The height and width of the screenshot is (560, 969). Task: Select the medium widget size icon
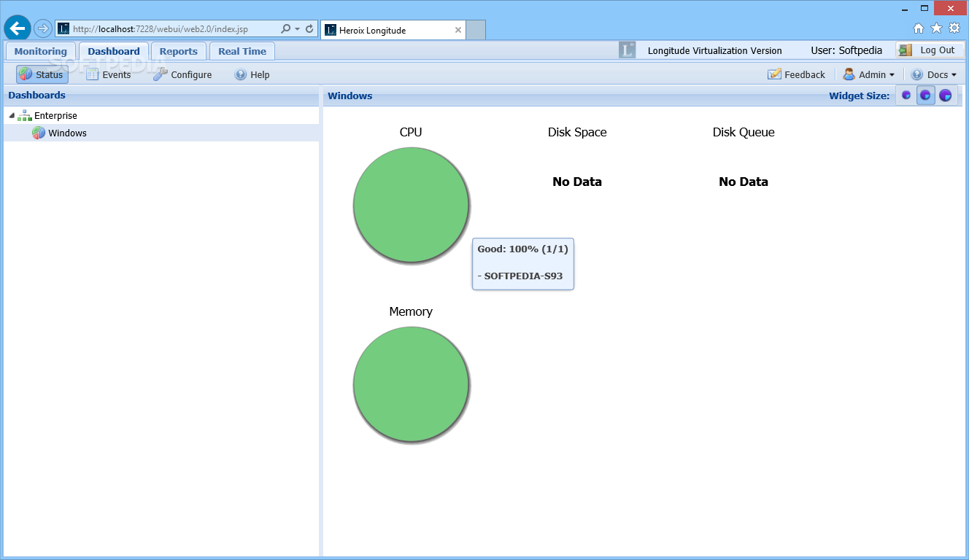click(x=925, y=95)
